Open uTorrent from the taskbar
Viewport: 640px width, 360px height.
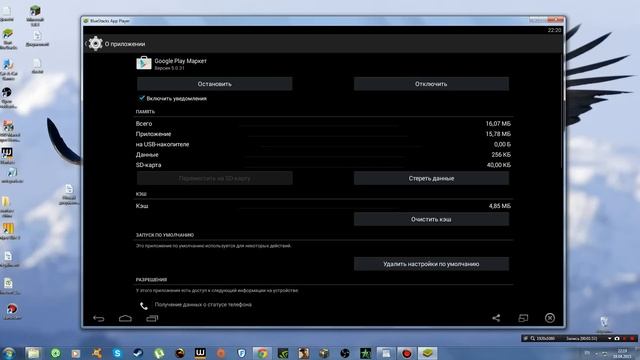[x=158, y=353]
